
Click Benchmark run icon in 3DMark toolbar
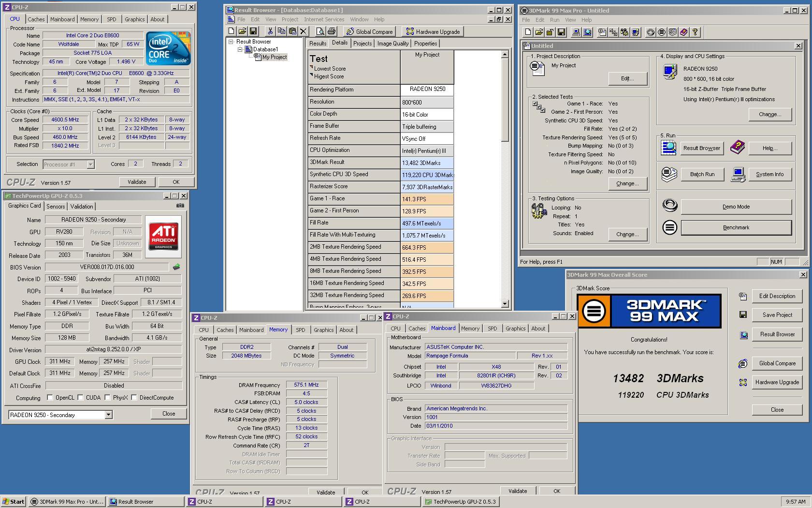click(x=662, y=32)
